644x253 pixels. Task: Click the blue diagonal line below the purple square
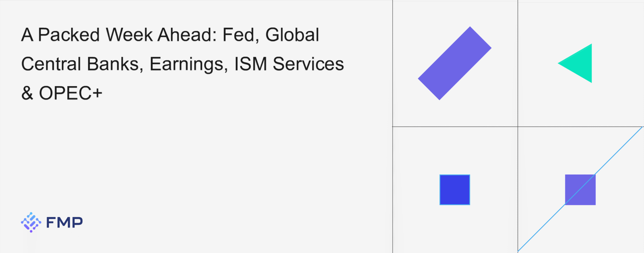tap(539, 230)
